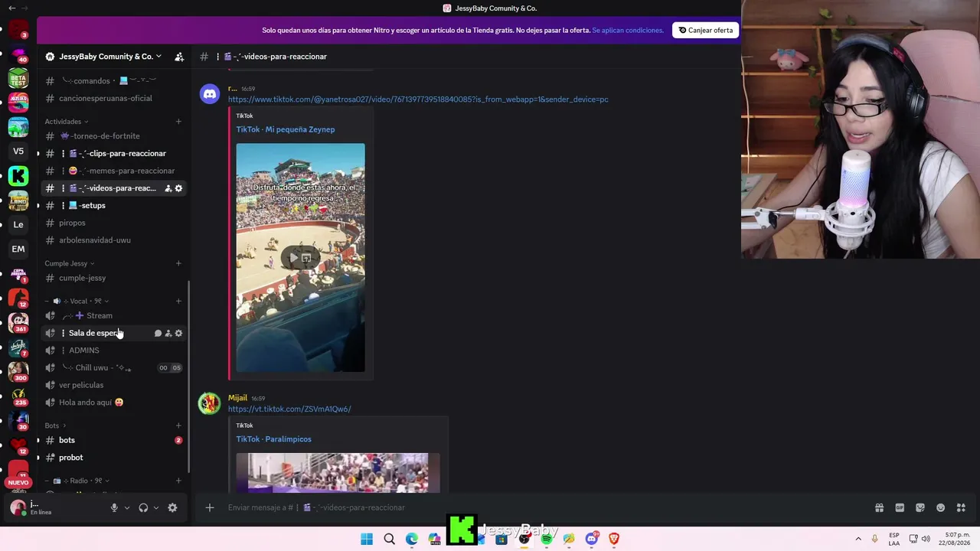This screenshot has width=980, height=551.
Task: Open the BETA TEST server icon
Action: [x=18, y=78]
